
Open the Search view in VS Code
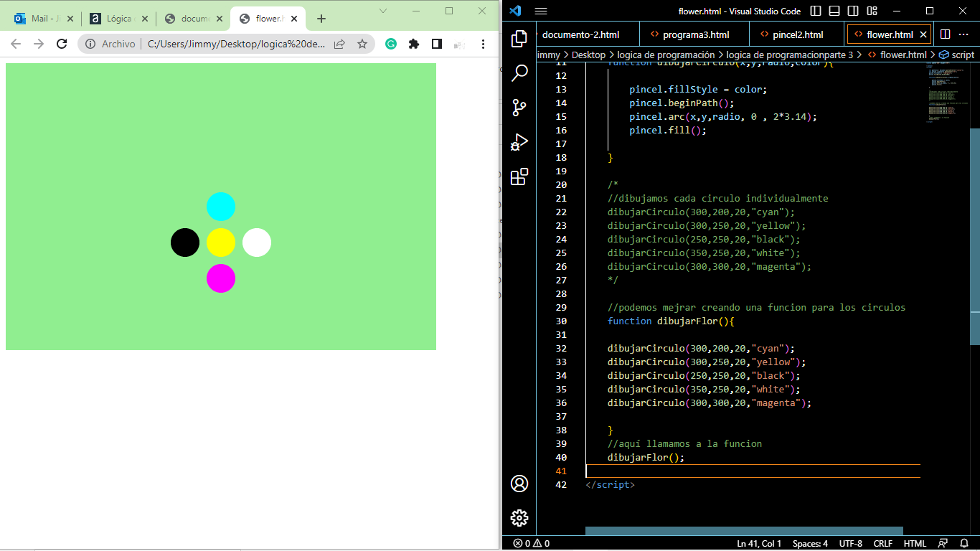pyautogui.click(x=519, y=73)
